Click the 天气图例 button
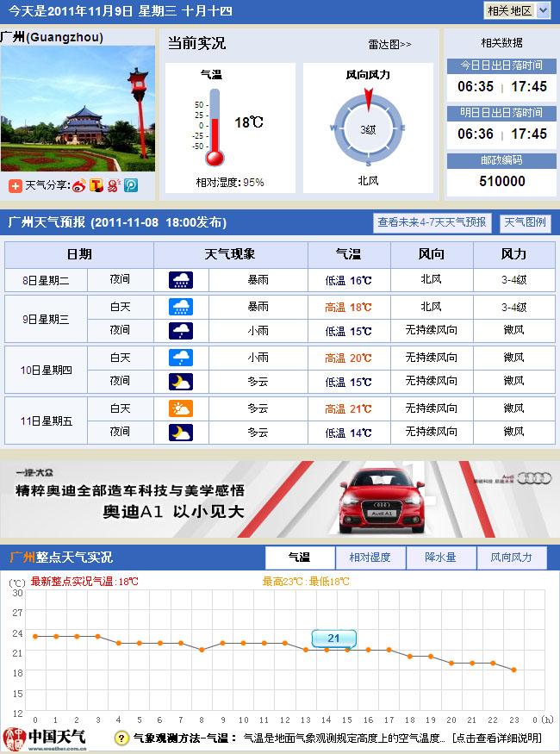This screenshot has width=560, height=754. point(525,222)
